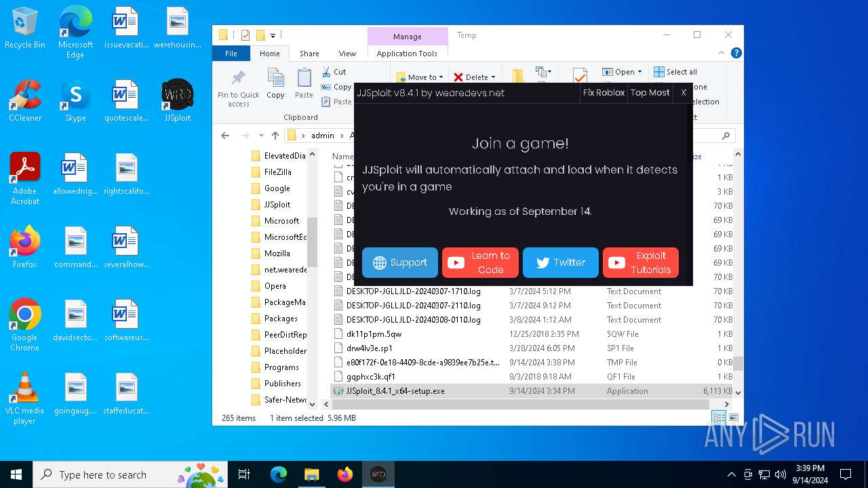868x488 pixels.
Task: Switch to the View ribbon tab
Action: [x=347, y=54]
